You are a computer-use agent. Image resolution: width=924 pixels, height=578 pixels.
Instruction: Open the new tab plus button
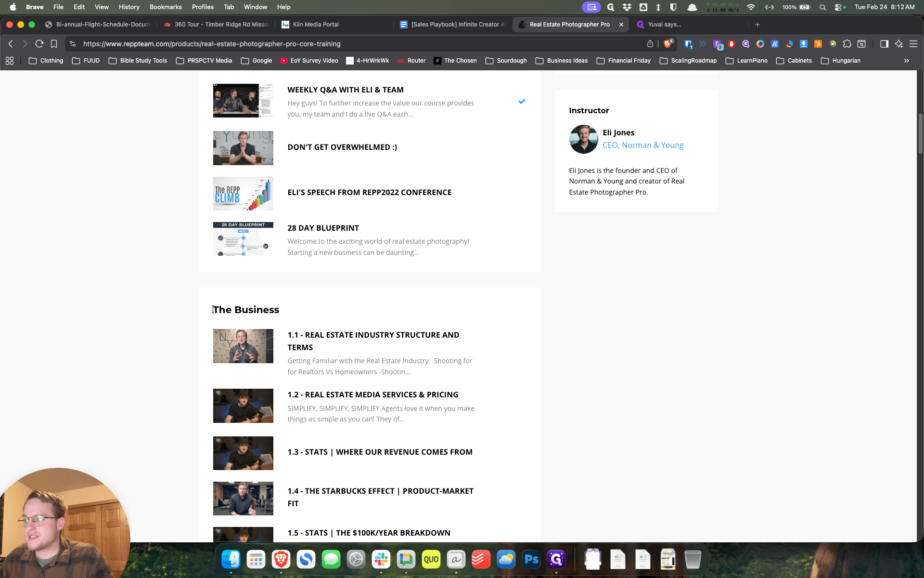(x=757, y=25)
